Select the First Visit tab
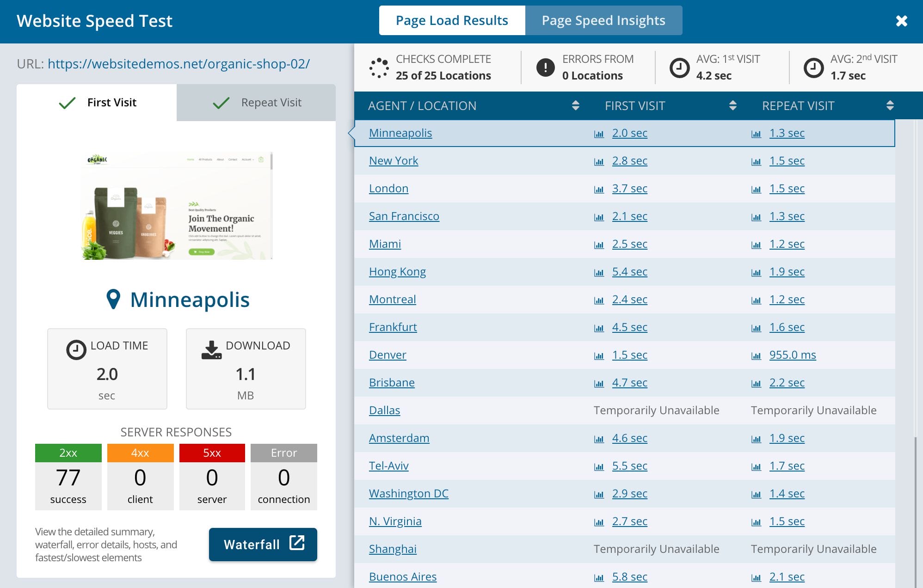923x588 pixels. click(97, 103)
